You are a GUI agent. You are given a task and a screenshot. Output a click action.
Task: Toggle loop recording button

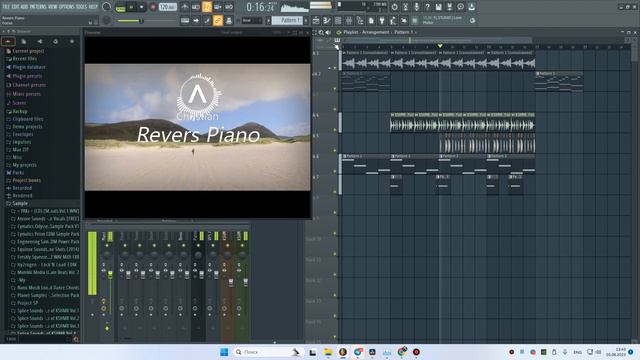pos(229,7)
